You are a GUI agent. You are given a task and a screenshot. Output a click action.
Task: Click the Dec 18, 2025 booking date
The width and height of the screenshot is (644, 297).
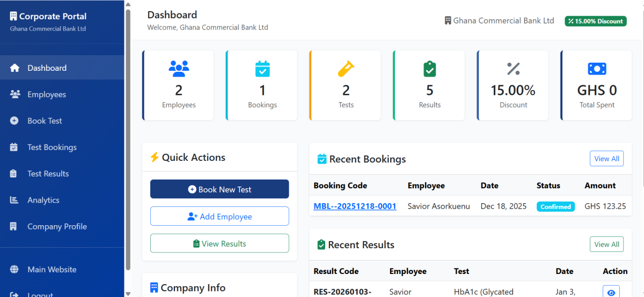[x=504, y=206]
